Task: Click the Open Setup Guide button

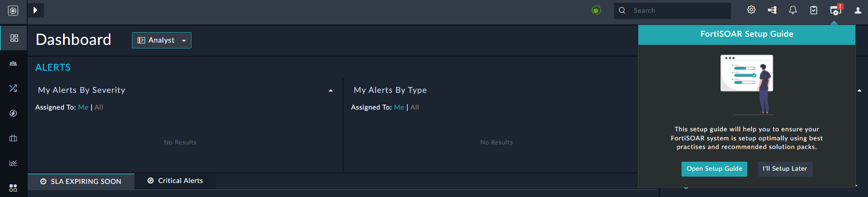Action: [714, 169]
